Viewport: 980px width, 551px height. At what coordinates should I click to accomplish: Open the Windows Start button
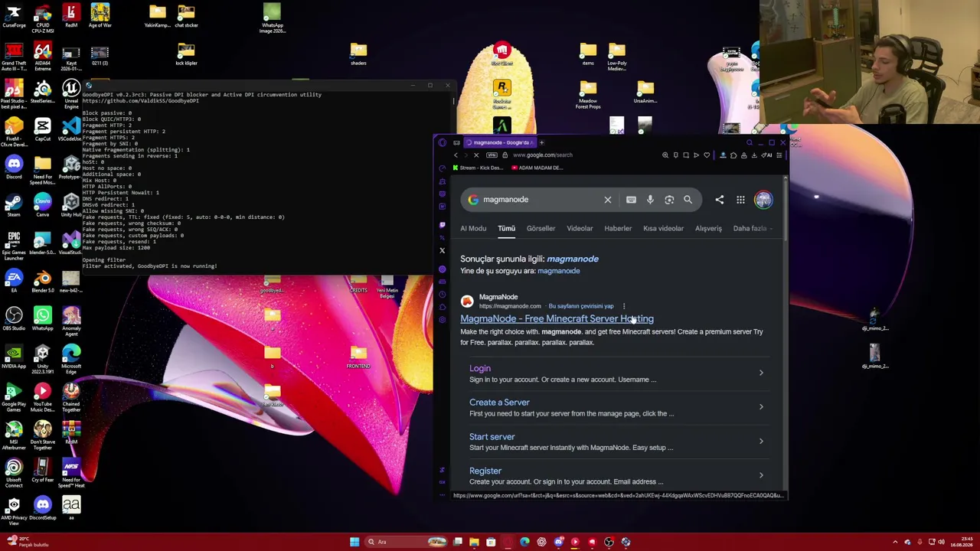tap(354, 542)
